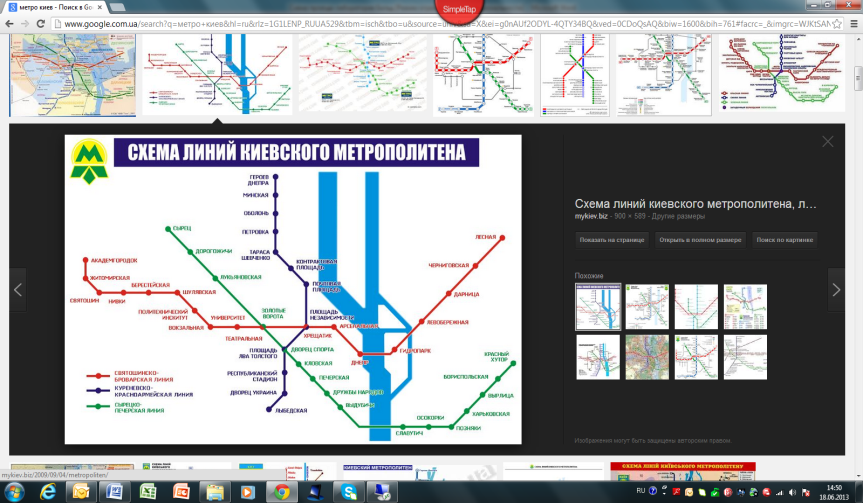
Task: Select first similar image thumbnail with blue river
Action: 598,307
